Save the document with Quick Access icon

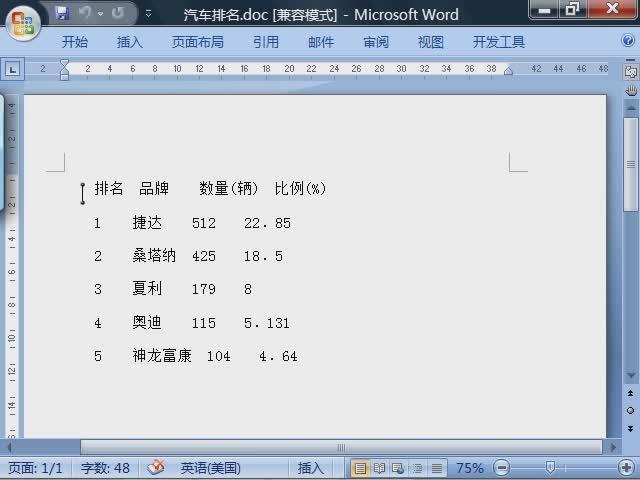coord(62,13)
